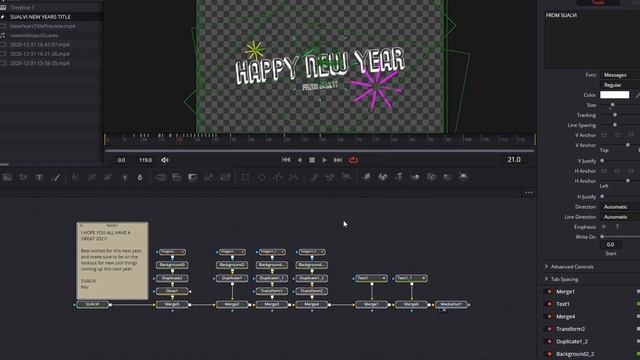Screen dimensions: 640x360
Task: Play the composition in reverse
Action: pyautogui.click(x=300, y=160)
